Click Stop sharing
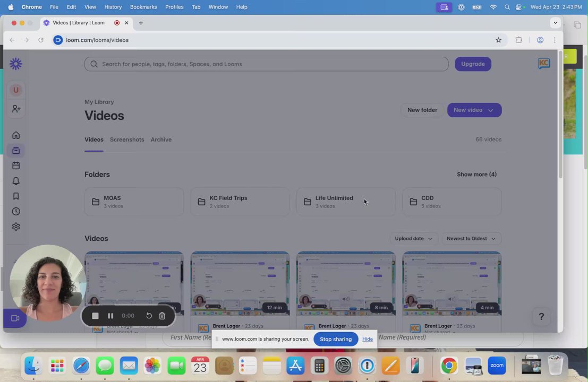 point(336,340)
